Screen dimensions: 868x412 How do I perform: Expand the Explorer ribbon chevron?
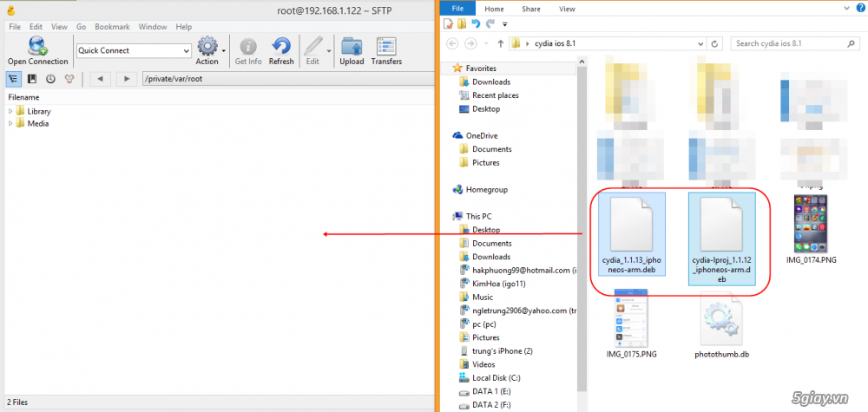(846, 9)
